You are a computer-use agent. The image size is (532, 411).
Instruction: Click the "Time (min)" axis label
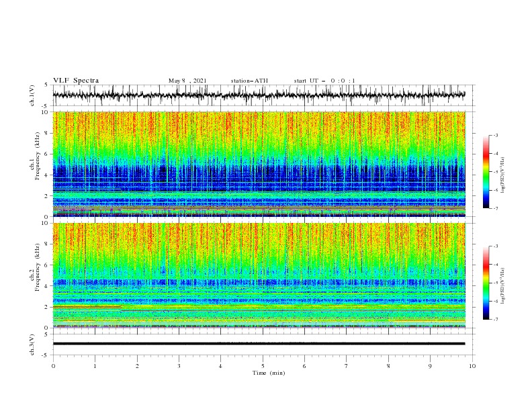(269, 373)
